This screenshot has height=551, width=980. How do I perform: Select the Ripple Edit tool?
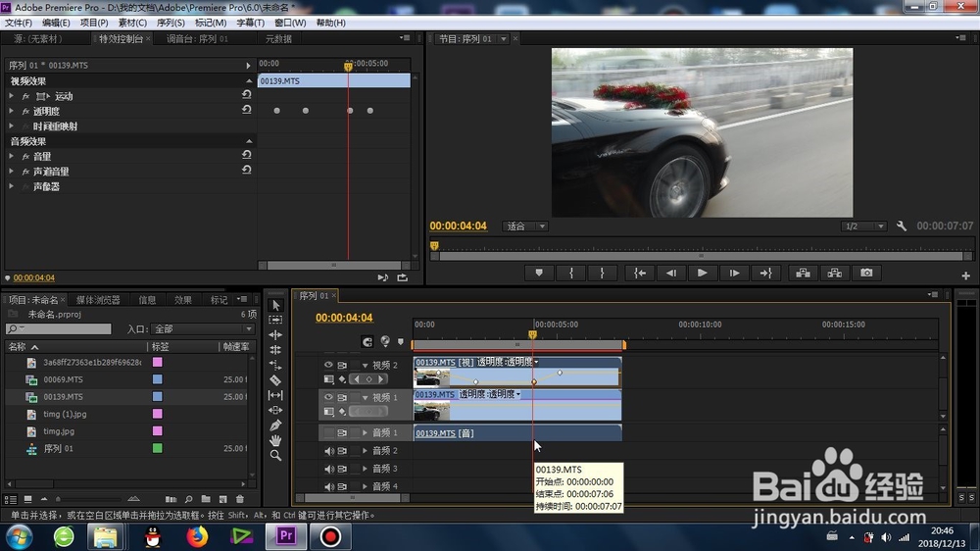pyautogui.click(x=275, y=334)
